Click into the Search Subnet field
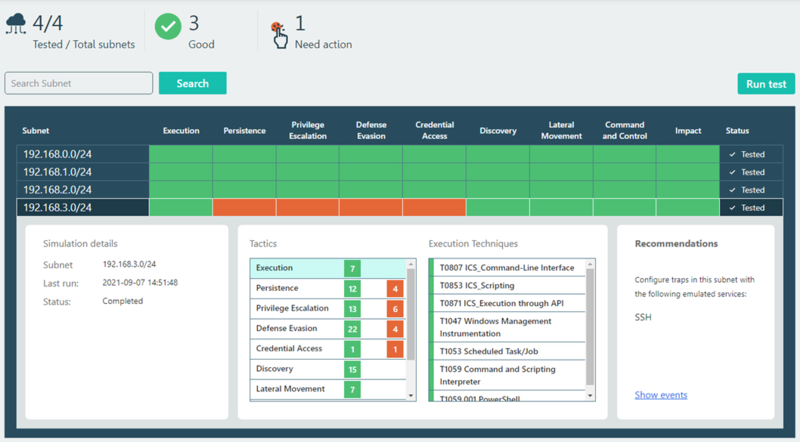 point(79,83)
